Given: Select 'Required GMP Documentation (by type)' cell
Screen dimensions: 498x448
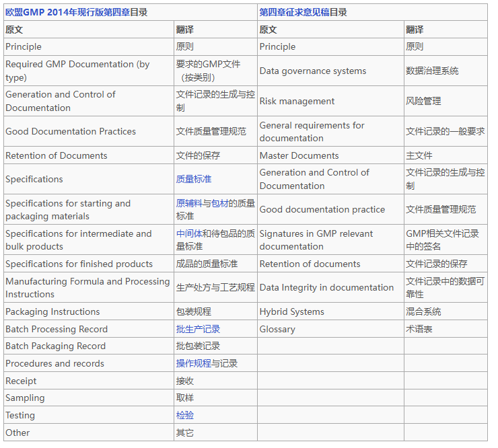Looking at the screenshot, I should coord(89,71).
